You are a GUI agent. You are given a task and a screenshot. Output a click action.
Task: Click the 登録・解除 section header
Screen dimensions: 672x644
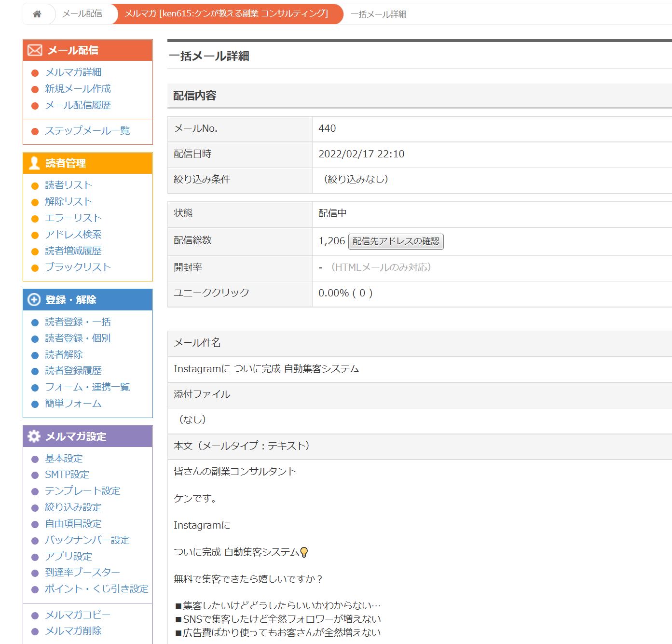[x=88, y=300]
